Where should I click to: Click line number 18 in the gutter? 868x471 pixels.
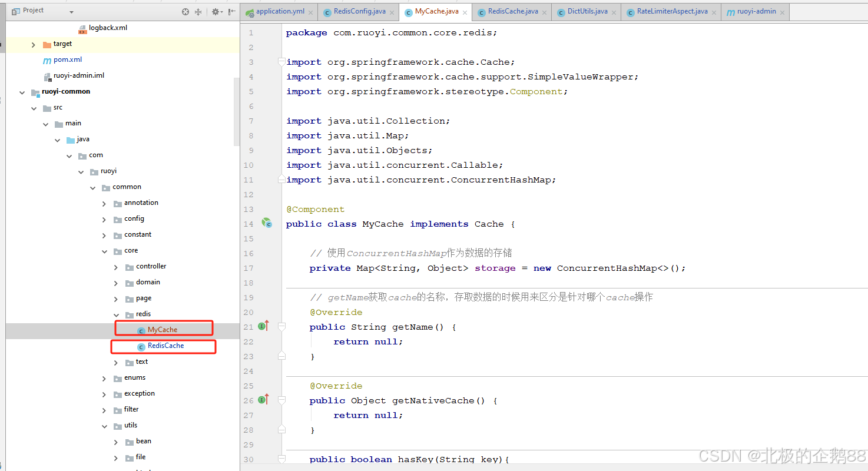[x=249, y=283]
